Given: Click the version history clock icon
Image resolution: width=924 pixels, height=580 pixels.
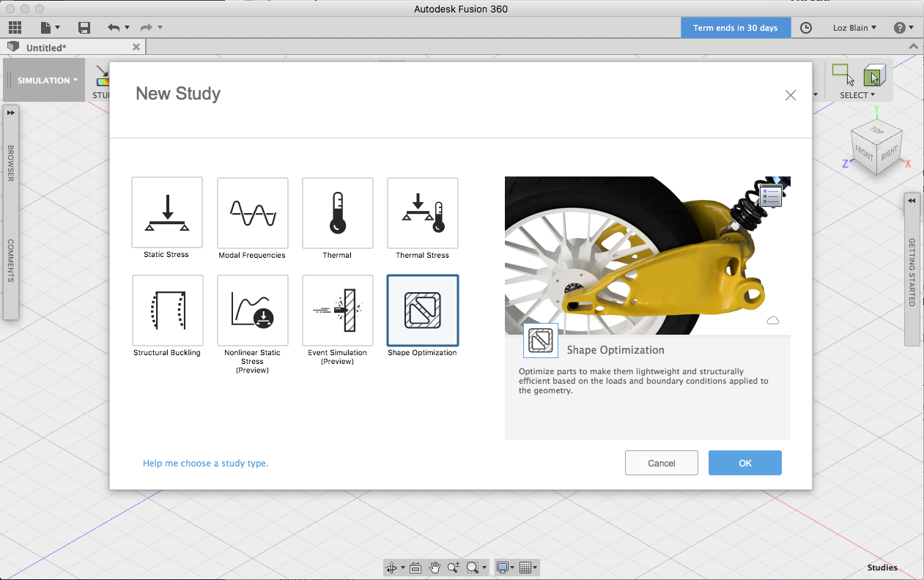Looking at the screenshot, I should tap(806, 27).
